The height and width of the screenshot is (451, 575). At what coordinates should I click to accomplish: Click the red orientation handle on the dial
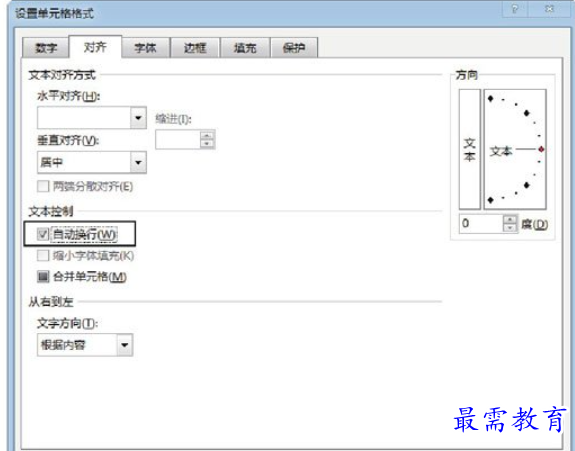[x=541, y=149]
